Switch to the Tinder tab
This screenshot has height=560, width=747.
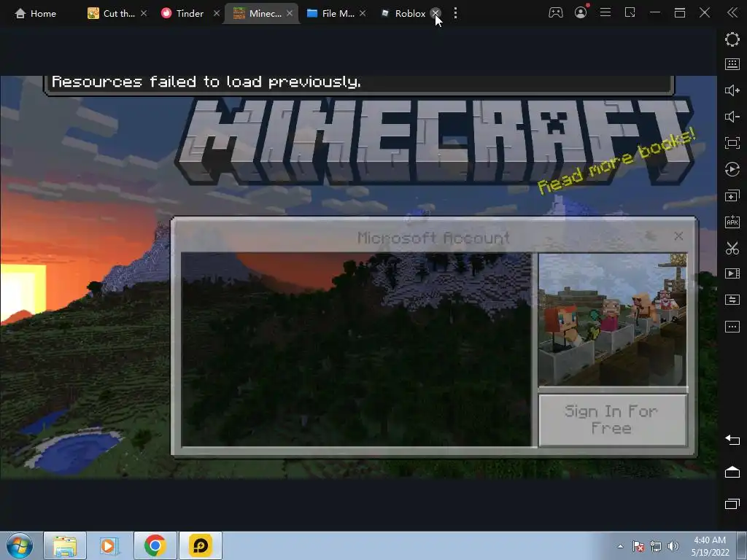(183, 13)
